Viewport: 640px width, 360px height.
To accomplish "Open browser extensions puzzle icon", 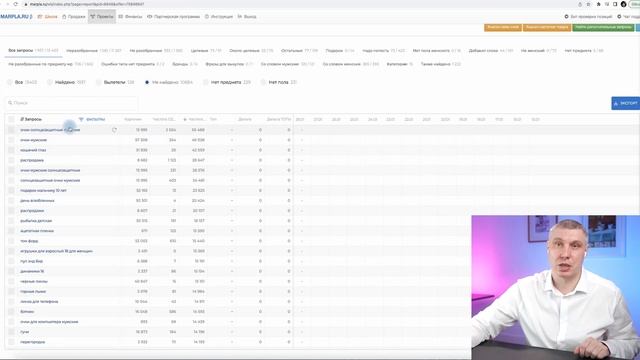I will click(x=598, y=4).
